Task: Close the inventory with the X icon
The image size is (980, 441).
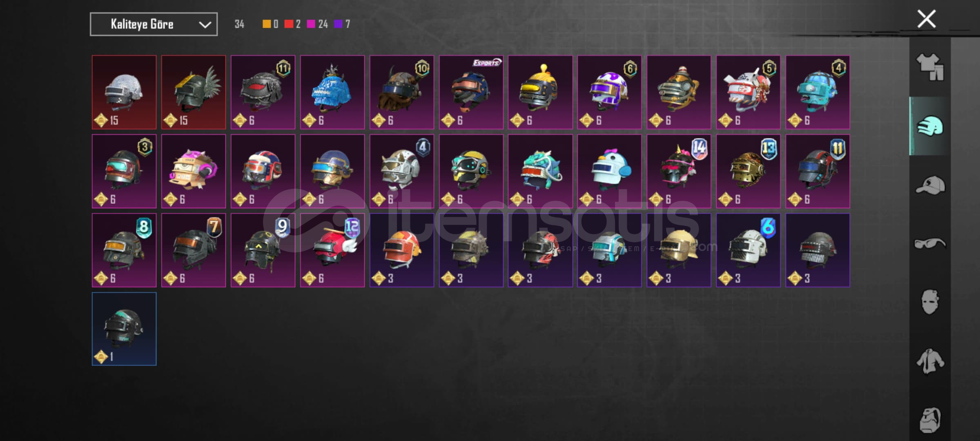Action: pyautogui.click(x=926, y=19)
